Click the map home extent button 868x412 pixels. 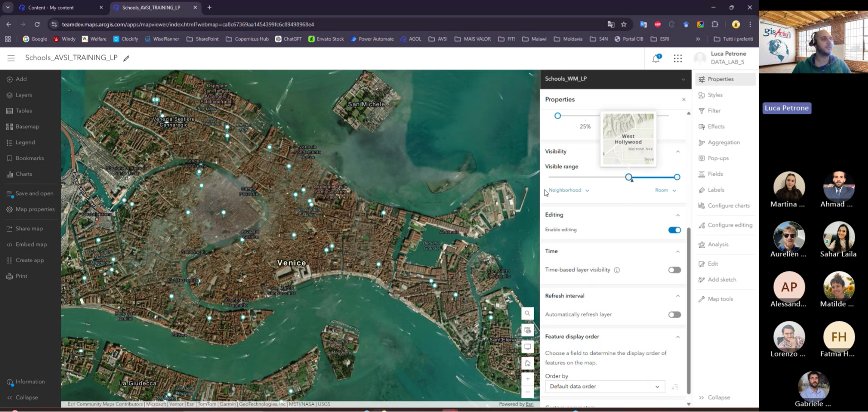(x=527, y=363)
